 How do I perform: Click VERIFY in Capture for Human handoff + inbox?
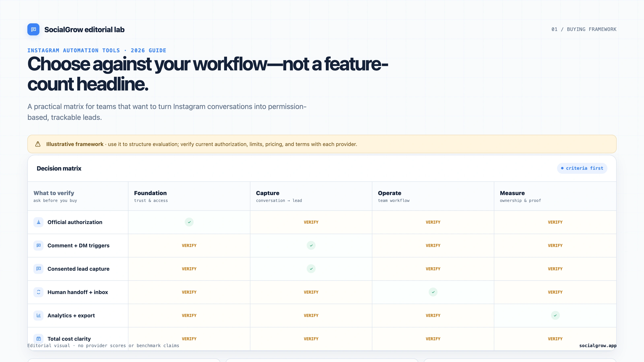point(311,292)
